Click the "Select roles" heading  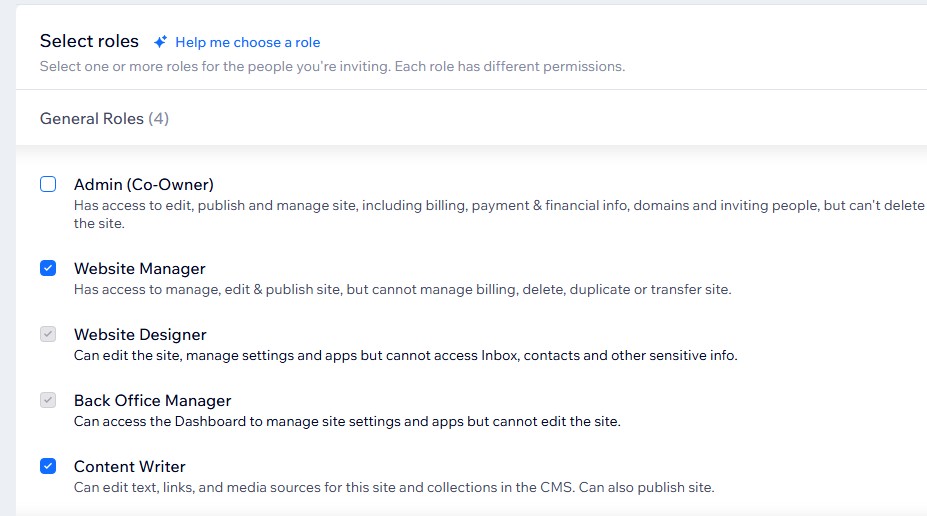click(89, 41)
